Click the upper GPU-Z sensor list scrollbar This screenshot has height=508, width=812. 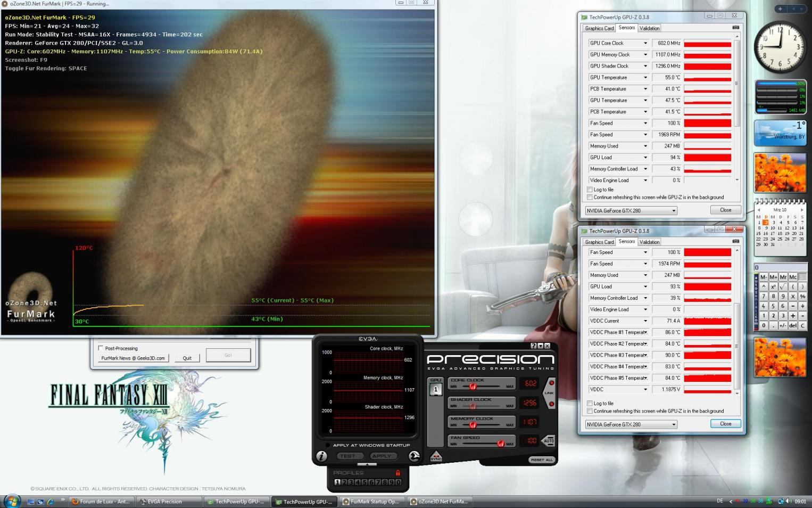coord(737,83)
